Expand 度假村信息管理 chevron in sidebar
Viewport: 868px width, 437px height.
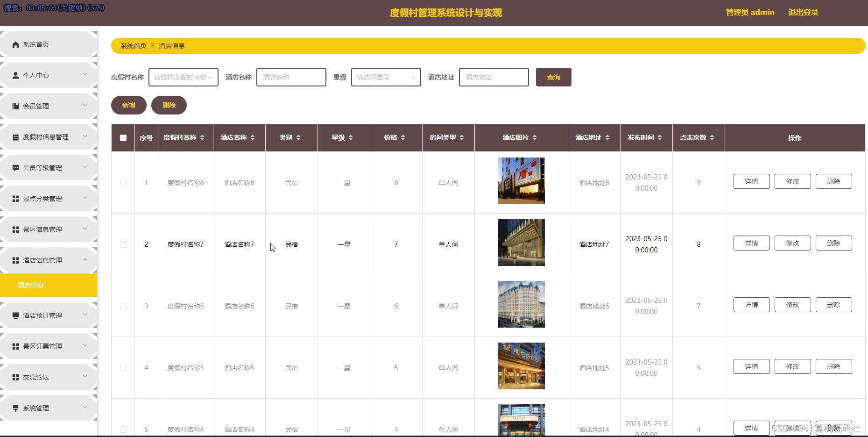pyautogui.click(x=85, y=136)
